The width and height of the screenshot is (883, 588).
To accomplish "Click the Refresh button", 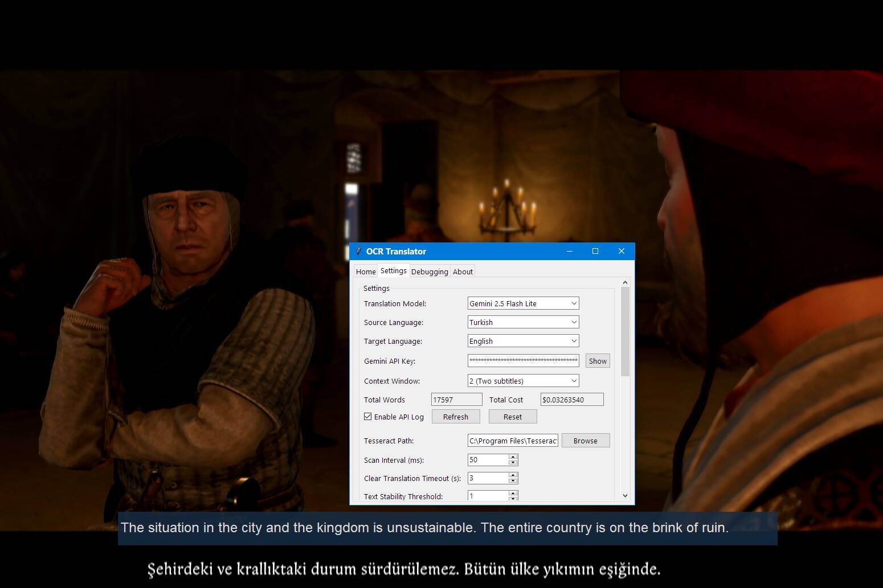I will pos(456,417).
